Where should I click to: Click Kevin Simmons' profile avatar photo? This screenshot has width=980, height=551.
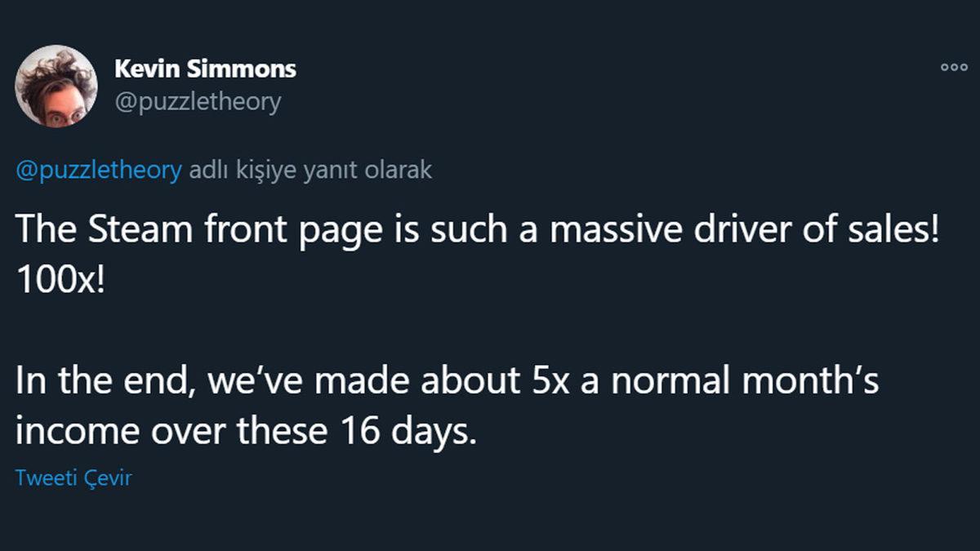coord(56,86)
